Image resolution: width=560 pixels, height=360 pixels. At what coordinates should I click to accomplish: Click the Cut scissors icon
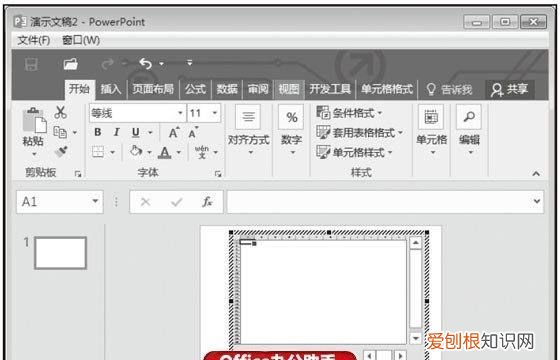tap(60, 112)
